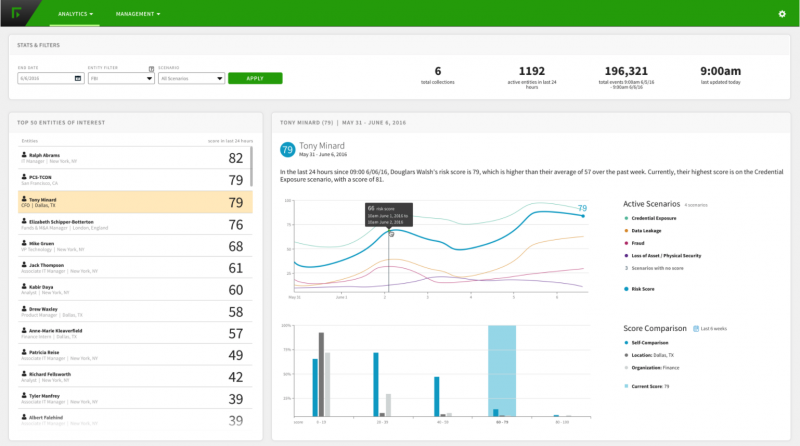
Task: Open the Management menu
Action: 138,14
